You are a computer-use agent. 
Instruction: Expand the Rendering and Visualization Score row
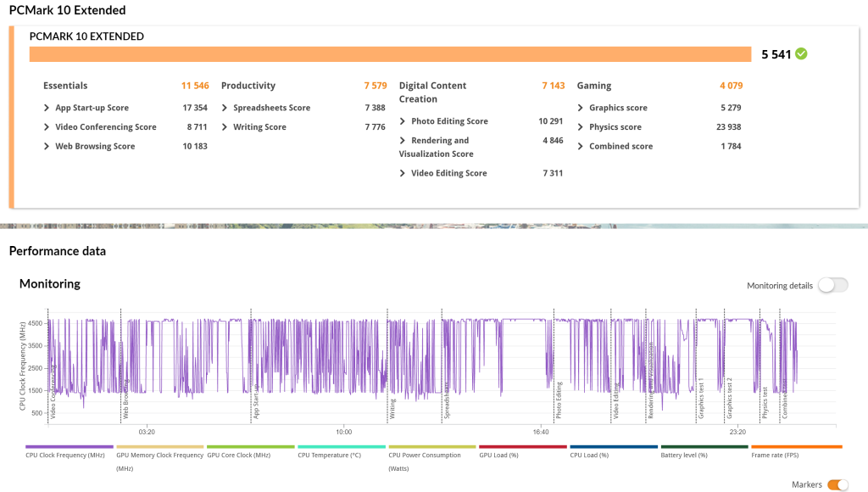(403, 141)
